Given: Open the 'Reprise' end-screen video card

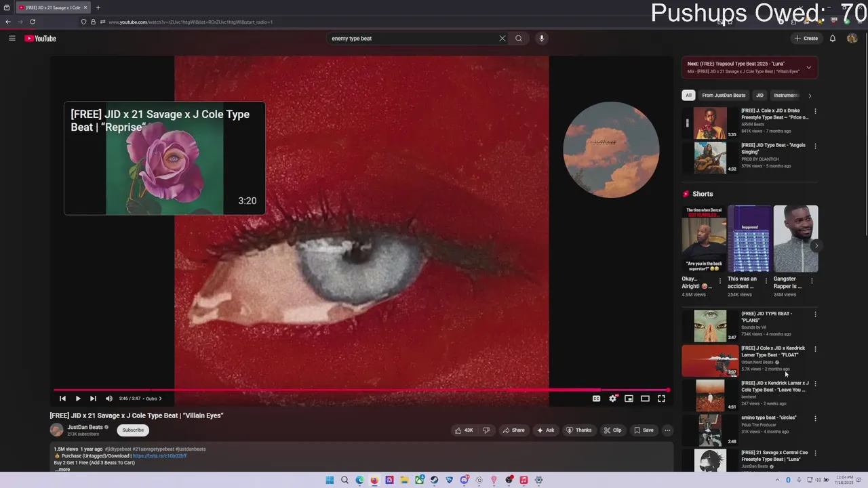Looking at the screenshot, I should click(165, 158).
